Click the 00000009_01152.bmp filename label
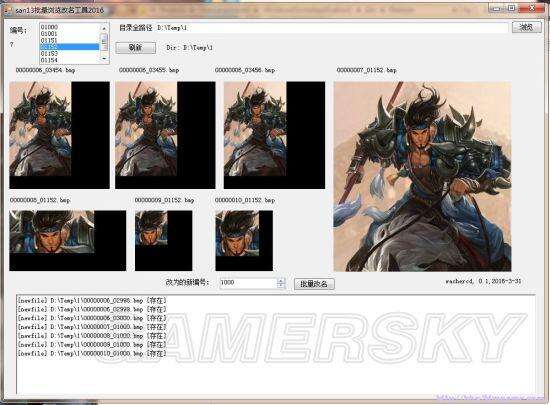The width and height of the screenshot is (550, 405). tap(164, 200)
